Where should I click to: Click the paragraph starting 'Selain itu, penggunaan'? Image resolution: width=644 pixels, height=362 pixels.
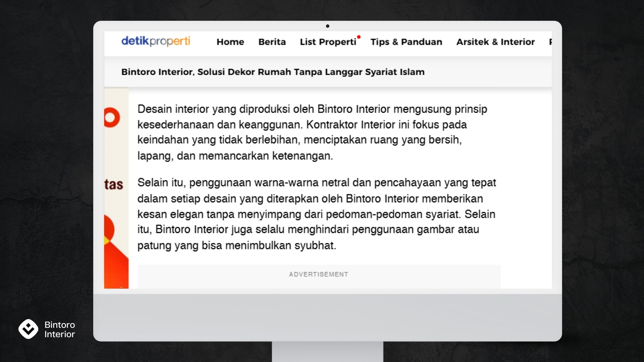pos(316,214)
